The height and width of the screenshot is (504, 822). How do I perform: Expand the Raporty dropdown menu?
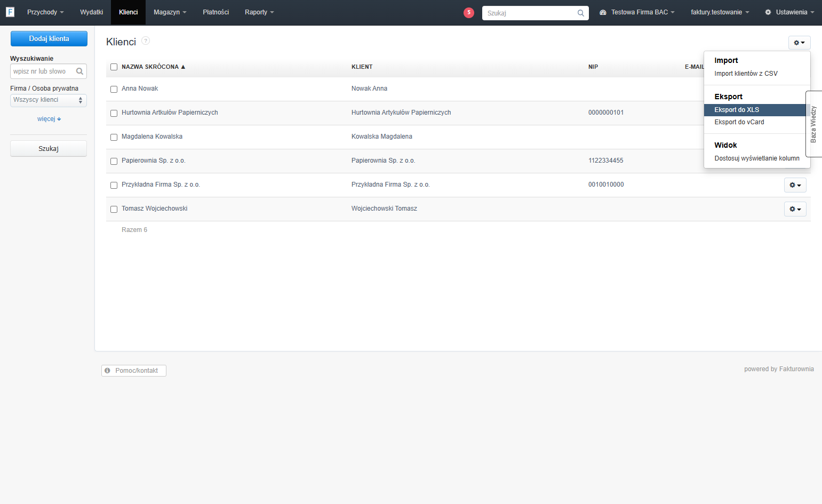point(259,12)
